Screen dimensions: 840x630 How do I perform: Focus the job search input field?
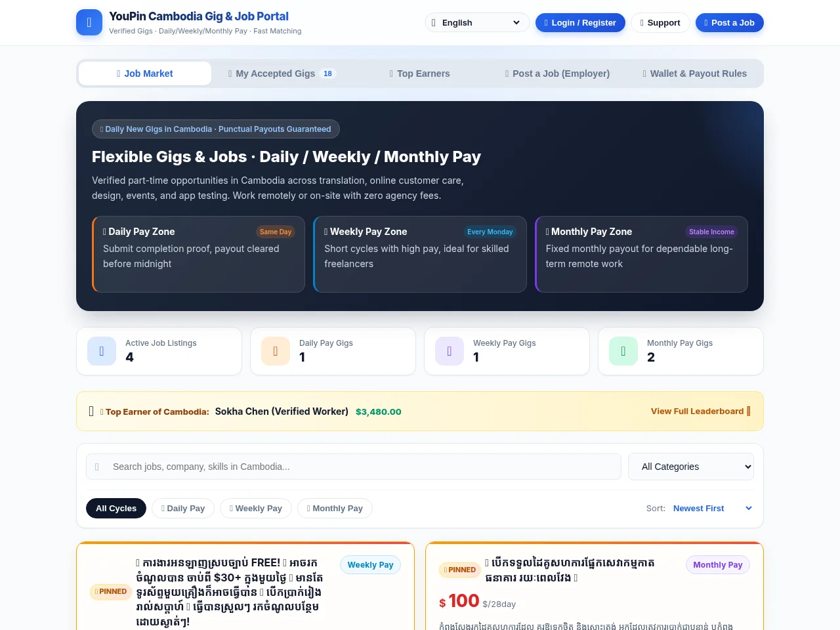coord(354,467)
